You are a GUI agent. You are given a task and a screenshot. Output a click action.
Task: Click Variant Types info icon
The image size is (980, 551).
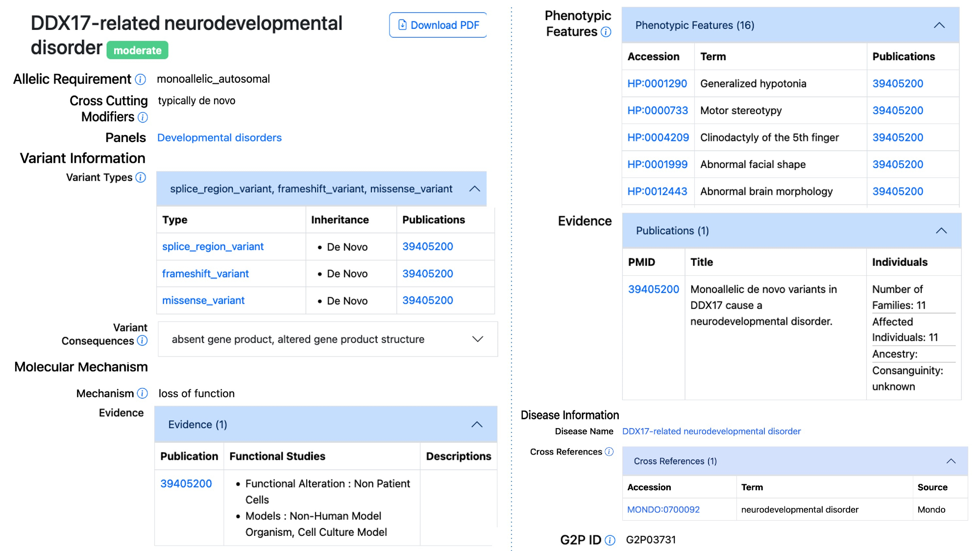pos(141,177)
